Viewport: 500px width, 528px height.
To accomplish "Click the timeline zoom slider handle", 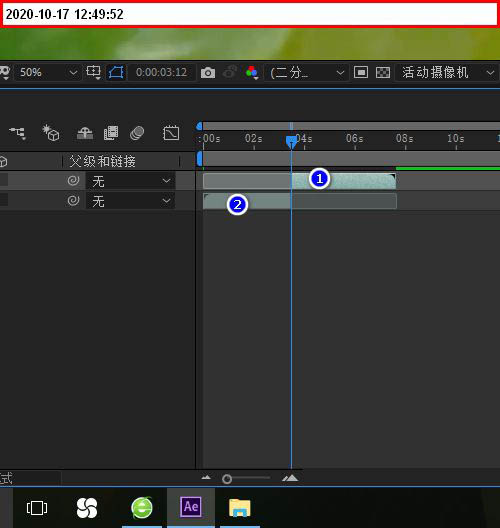I will coord(227,479).
